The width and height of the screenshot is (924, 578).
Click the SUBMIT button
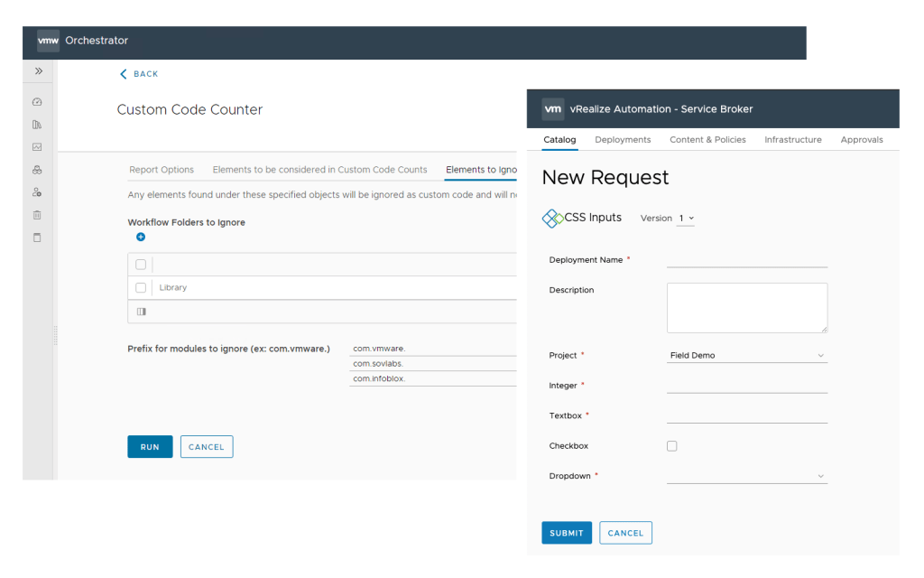coord(567,533)
